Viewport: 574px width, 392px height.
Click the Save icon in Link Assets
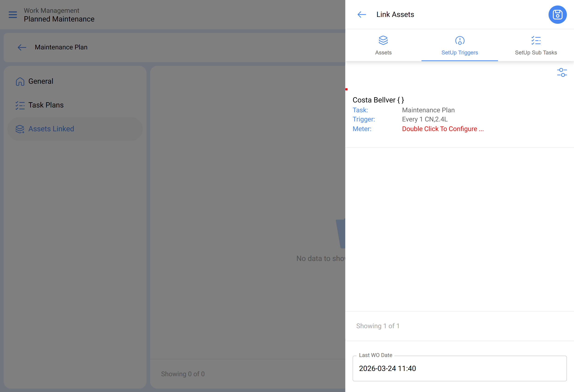click(557, 15)
